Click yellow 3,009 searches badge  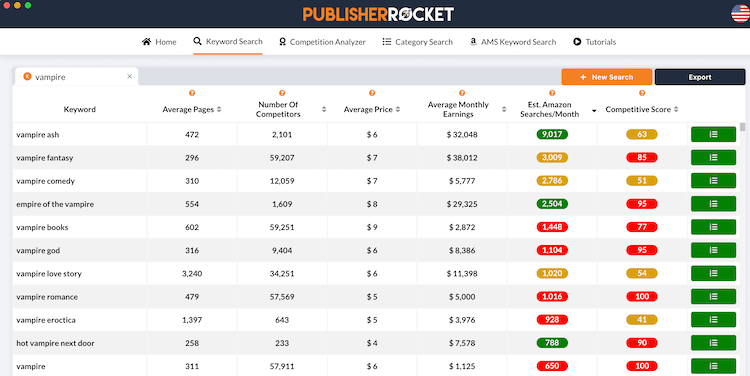[x=552, y=157]
